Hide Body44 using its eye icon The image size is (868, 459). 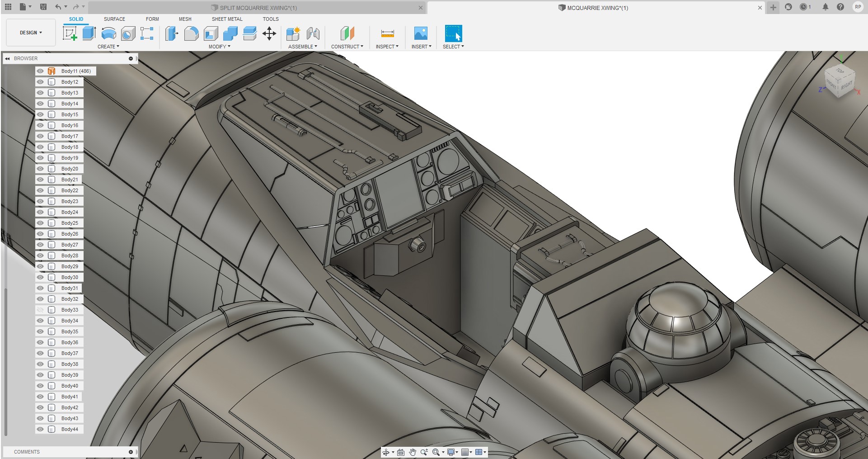point(40,429)
